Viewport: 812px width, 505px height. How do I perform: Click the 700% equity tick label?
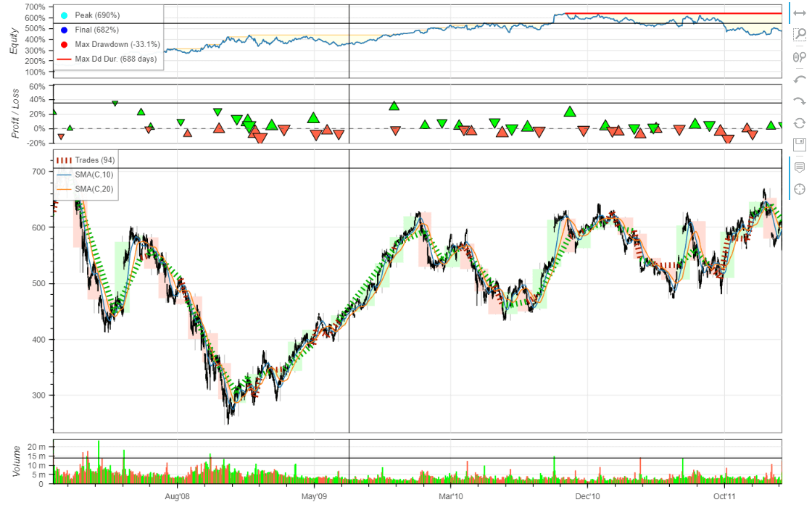[35, 7]
